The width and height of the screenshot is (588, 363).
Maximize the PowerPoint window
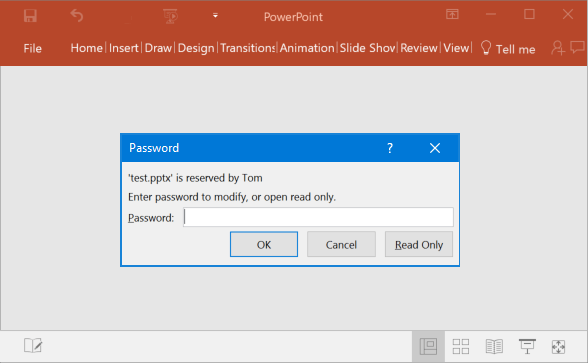[530, 14]
